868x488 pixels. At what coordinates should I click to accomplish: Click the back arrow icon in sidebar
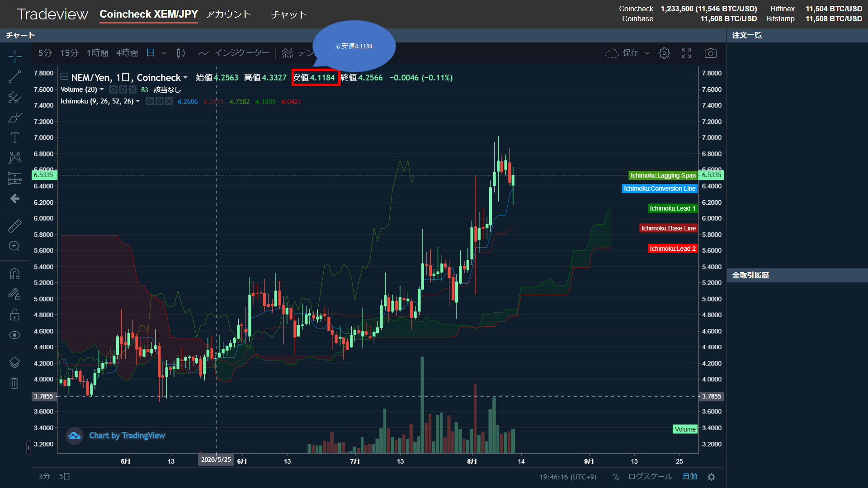tap(15, 199)
